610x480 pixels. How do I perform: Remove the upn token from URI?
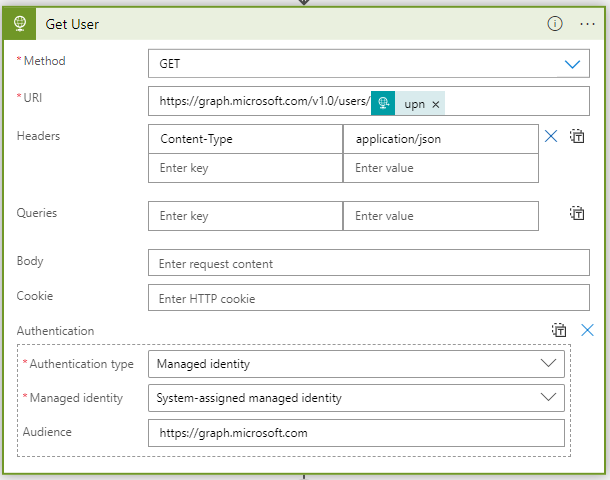click(435, 104)
